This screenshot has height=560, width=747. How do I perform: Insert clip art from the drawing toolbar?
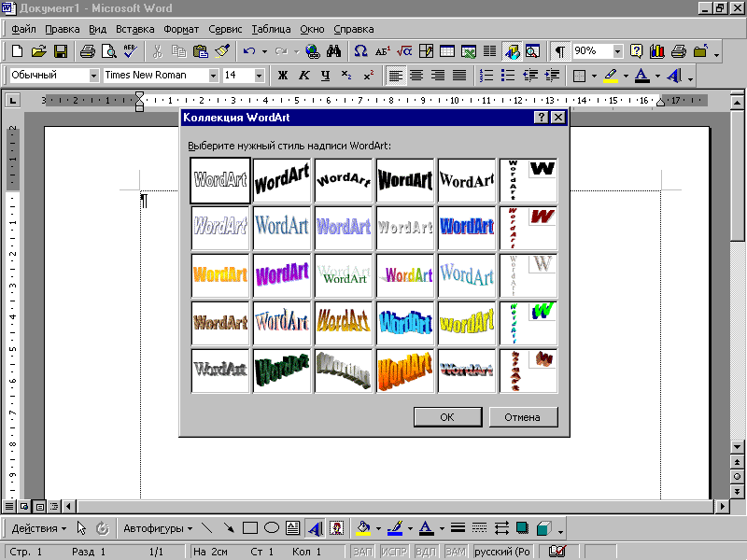[x=336, y=528]
